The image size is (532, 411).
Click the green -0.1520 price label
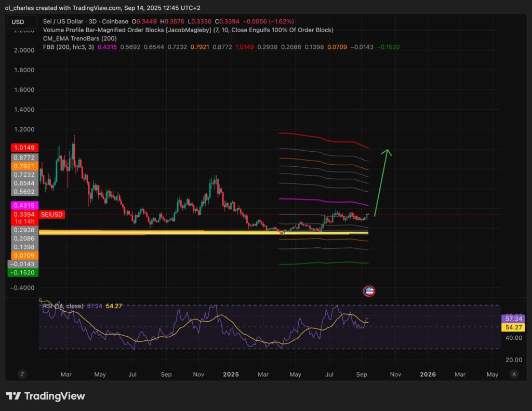click(24, 272)
